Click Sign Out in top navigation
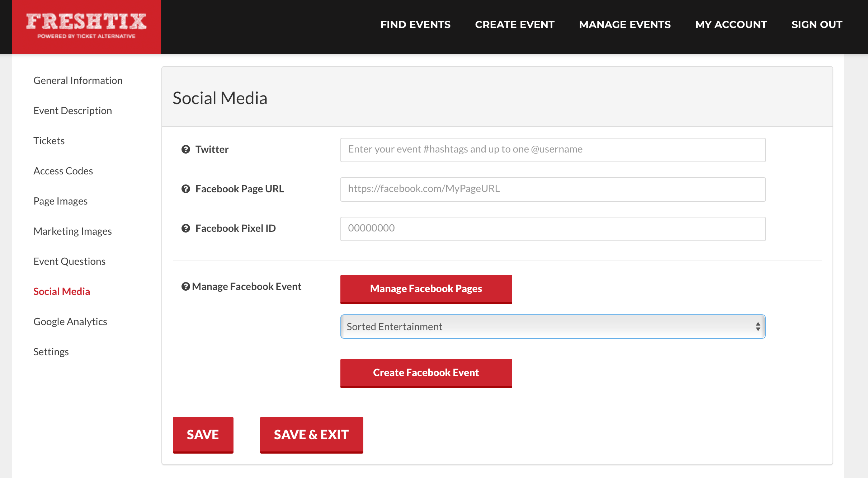 (817, 24)
